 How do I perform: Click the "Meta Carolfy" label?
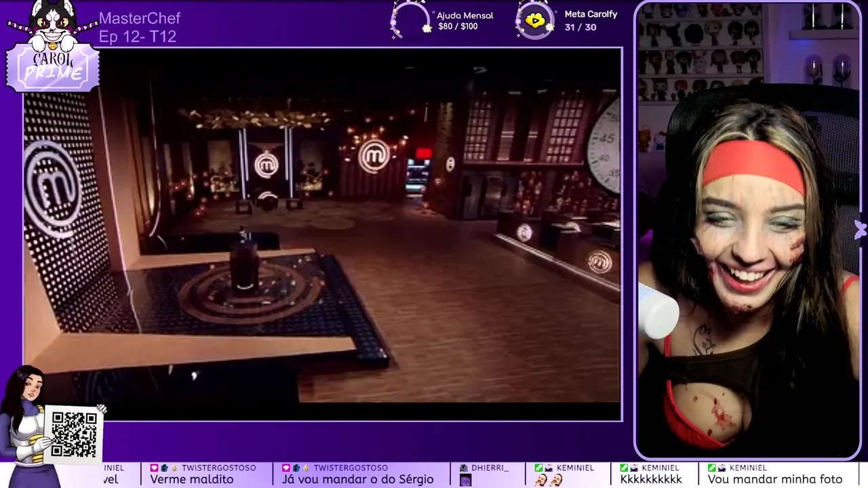(x=591, y=14)
